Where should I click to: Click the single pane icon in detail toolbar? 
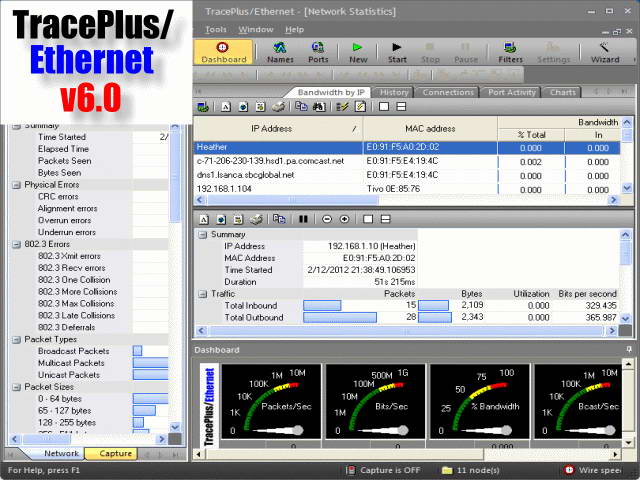pyautogui.click(x=368, y=220)
